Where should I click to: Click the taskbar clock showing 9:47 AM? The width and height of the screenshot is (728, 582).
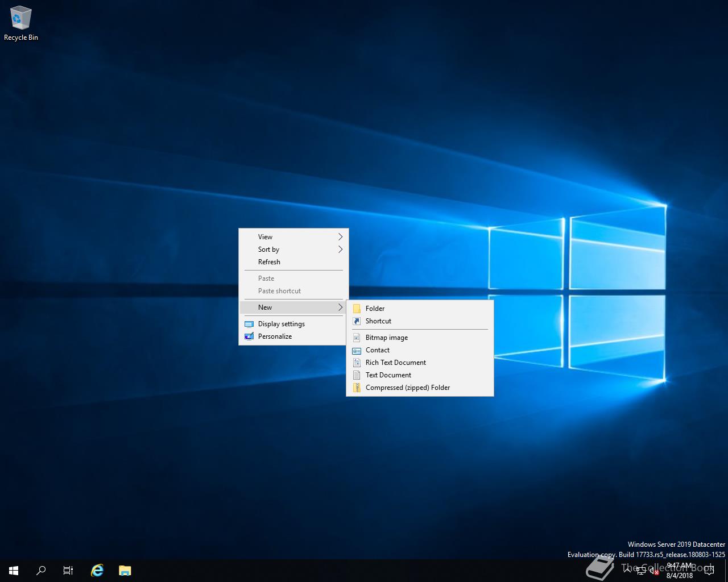pyautogui.click(x=680, y=571)
